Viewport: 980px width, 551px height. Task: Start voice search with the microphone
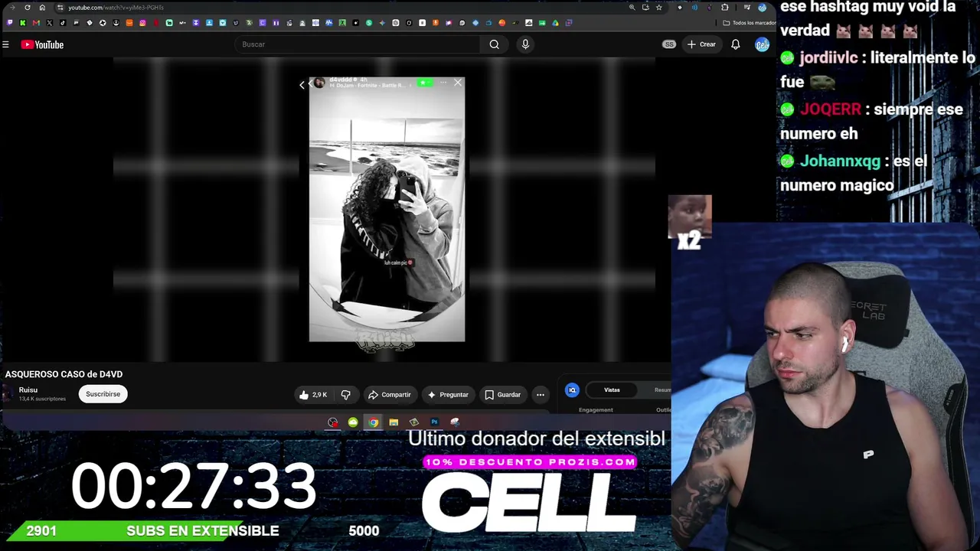coord(525,44)
